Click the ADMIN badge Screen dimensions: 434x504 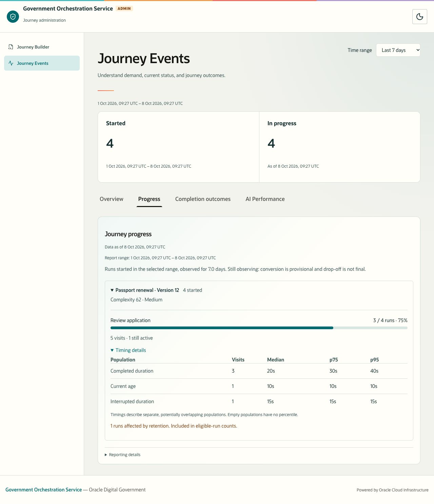tap(124, 8)
